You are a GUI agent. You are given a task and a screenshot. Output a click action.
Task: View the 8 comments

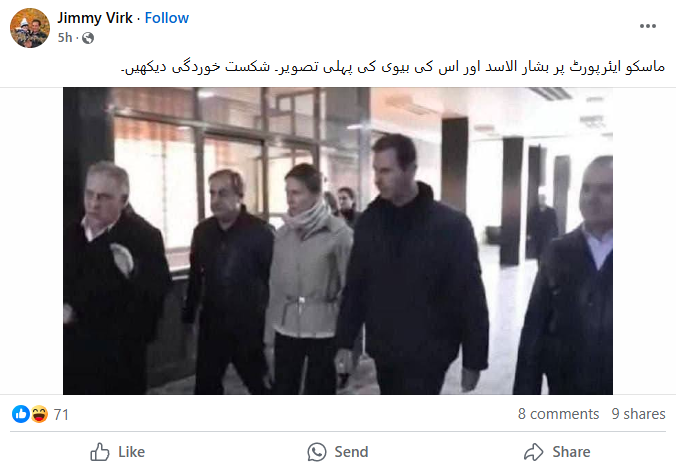pos(558,414)
